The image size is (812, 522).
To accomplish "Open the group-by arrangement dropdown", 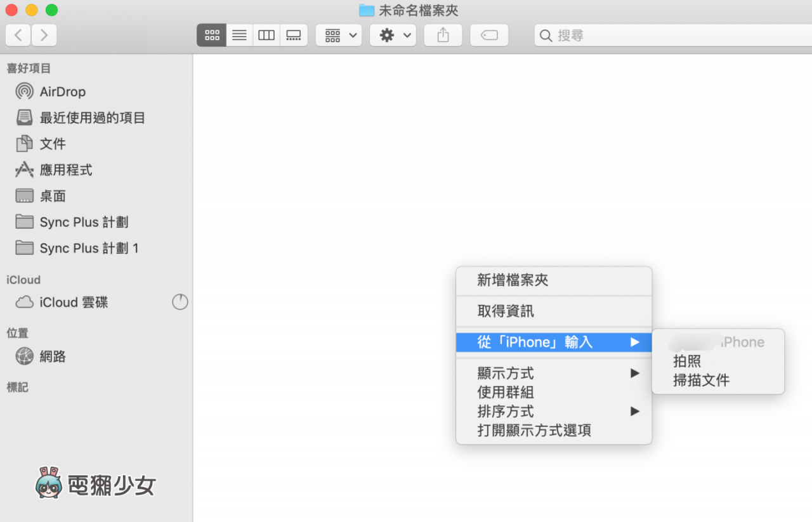I will 339,36.
